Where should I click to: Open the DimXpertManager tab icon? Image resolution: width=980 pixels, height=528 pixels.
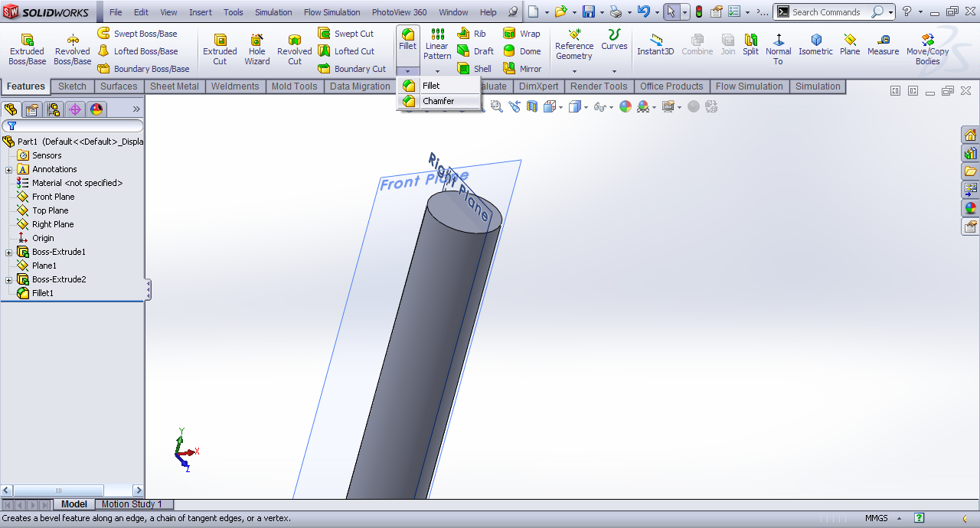(75, 109)
